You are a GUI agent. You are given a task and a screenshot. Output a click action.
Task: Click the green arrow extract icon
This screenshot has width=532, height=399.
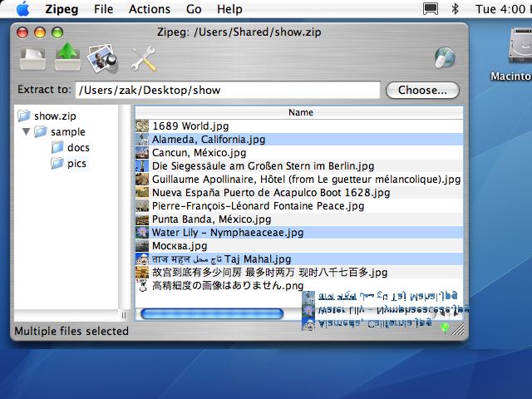click(x=68, y=57)
